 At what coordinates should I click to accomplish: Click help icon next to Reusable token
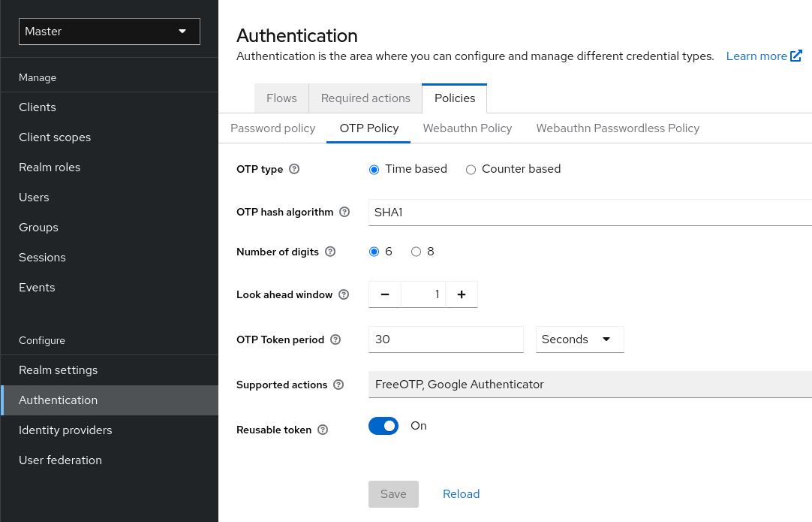(x=323, y=430)
